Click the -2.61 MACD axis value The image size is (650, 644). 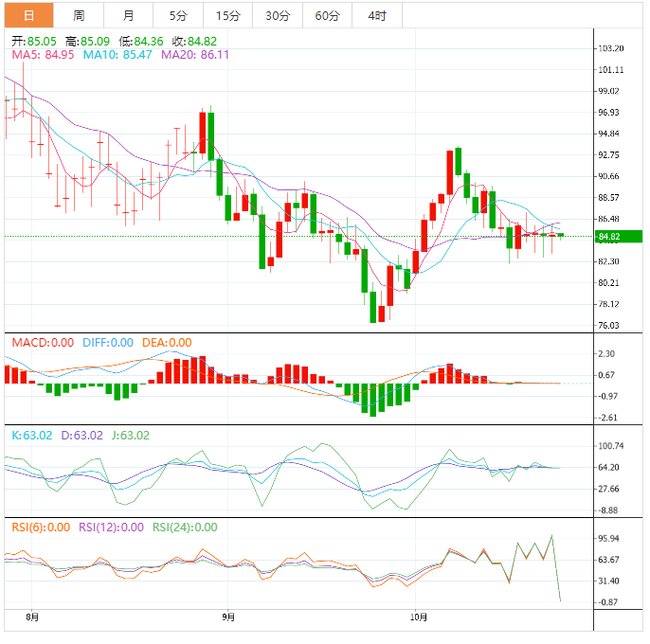pyautogui.click(x=607, y=418)
